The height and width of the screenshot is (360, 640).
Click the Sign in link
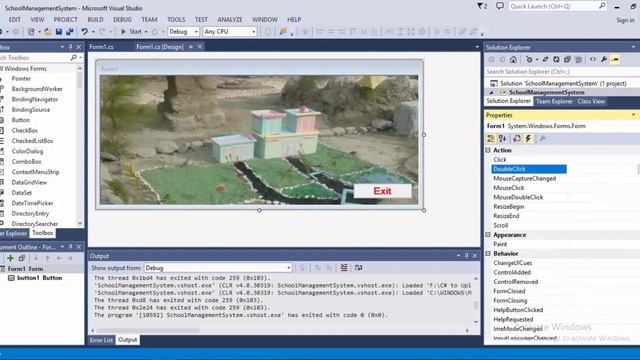pos(625,20)
